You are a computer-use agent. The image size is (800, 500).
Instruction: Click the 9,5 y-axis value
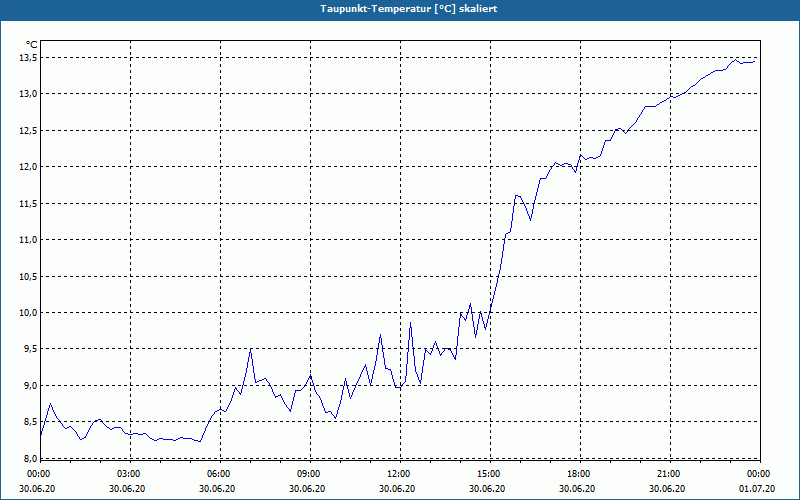31,349
